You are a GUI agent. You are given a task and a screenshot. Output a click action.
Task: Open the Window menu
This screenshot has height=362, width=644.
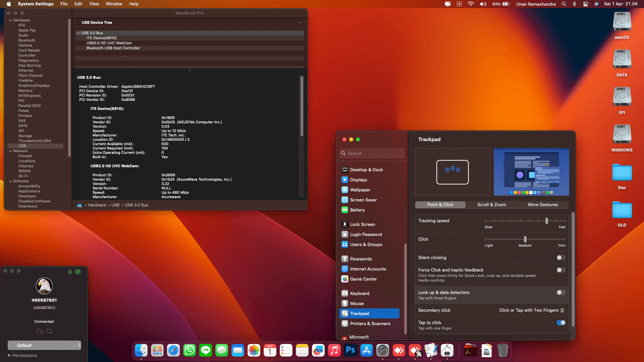(x=114, y=4)
